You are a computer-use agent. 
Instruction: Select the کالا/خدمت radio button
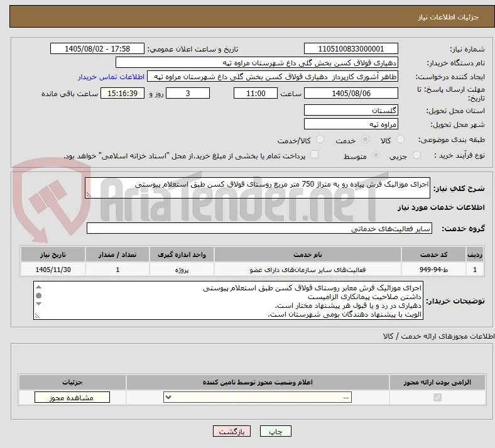tap(320, 139)
